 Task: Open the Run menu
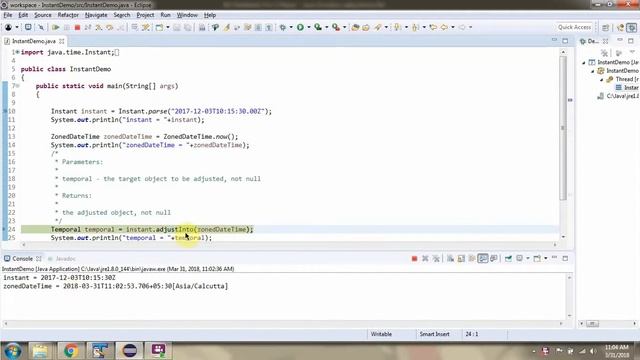click(x=165, y=15)
